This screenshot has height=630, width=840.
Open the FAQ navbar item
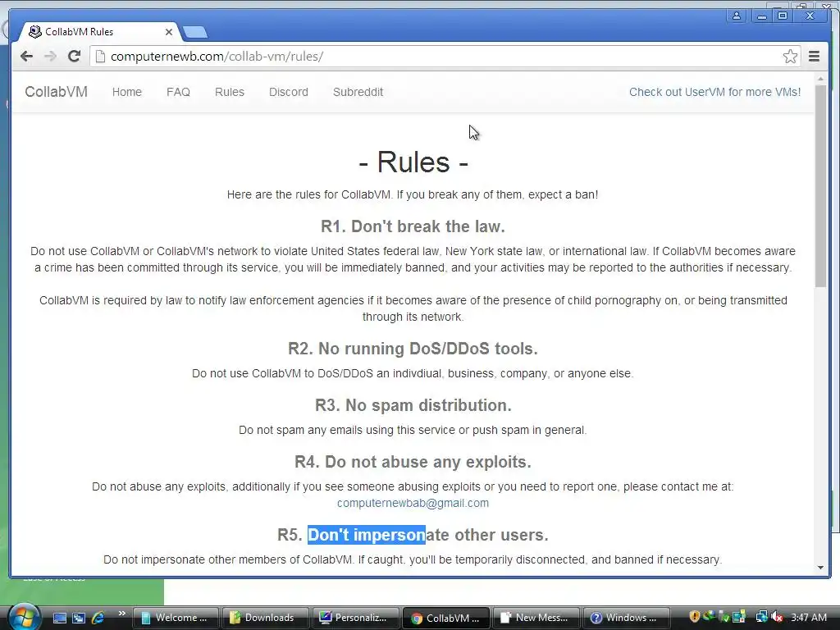click(178, 92)
